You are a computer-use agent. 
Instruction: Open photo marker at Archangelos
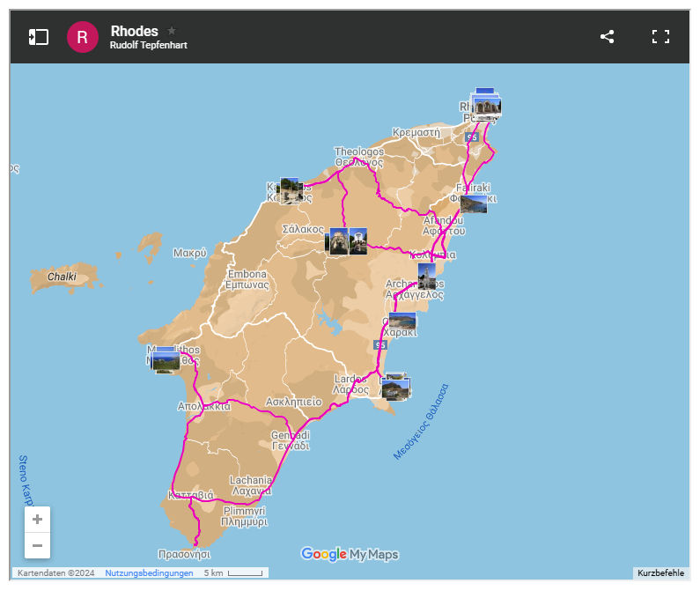(x=426, y=275)
